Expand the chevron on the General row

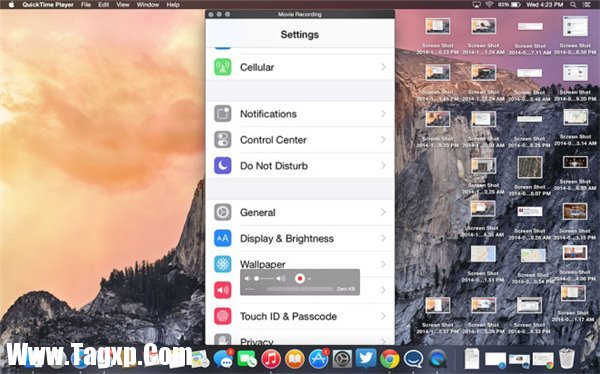[x=383, y=212]
